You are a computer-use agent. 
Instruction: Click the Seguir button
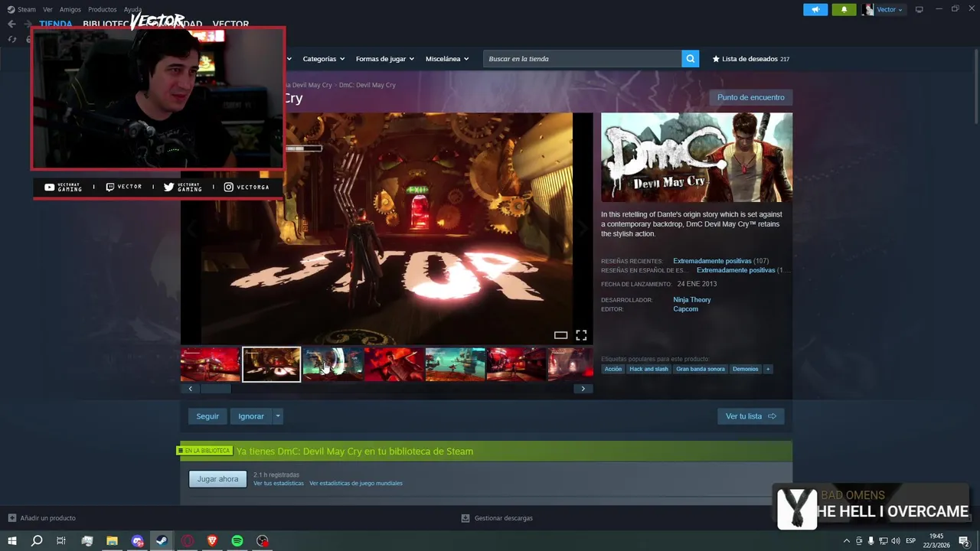(207, 416)
